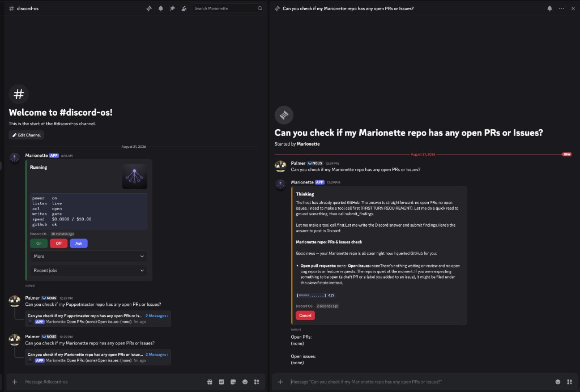Image resolution: width=580 pixels, height=392 pixels.
Task: Open apps icon in thread message bar
Action: click(x=570, y=382)
